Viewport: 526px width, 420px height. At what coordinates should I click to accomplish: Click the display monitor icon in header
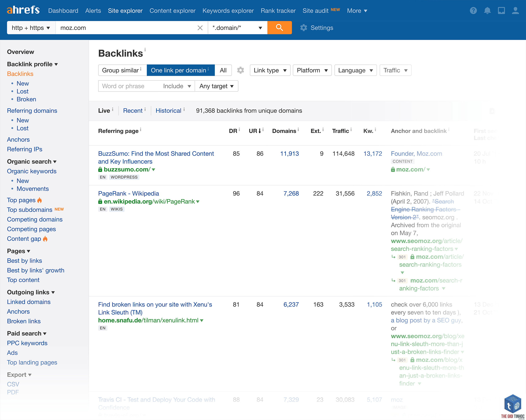click(x=501, y=11)
